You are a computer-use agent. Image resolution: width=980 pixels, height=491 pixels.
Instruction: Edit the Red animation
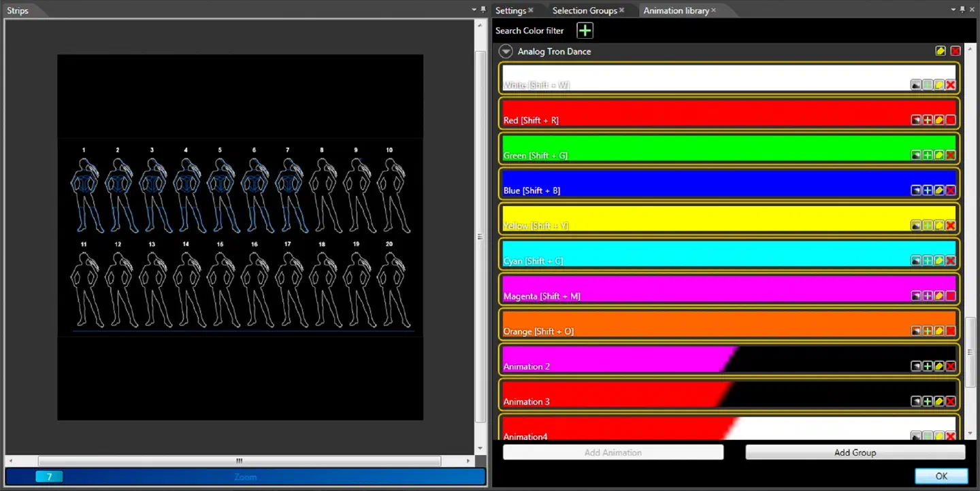[939, 120]
